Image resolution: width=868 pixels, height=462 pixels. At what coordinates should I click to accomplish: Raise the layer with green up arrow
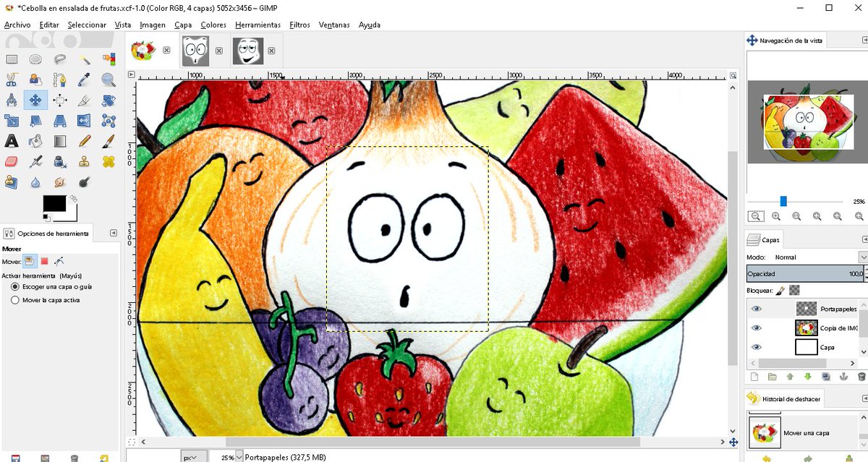790,377
